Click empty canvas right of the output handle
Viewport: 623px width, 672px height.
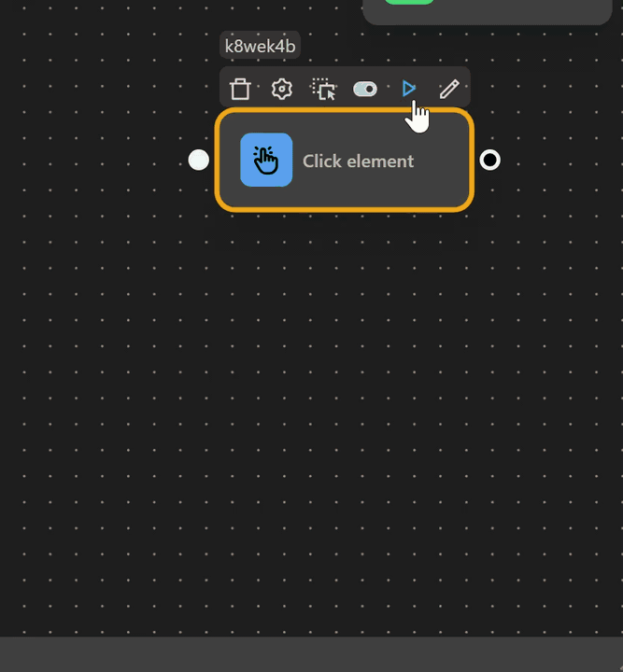(x=560, y=161)
